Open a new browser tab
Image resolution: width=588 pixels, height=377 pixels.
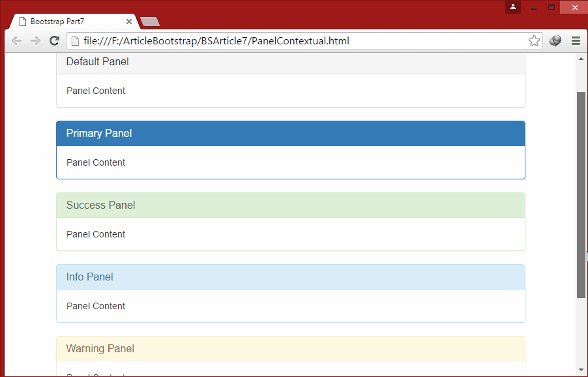[149, 21]
